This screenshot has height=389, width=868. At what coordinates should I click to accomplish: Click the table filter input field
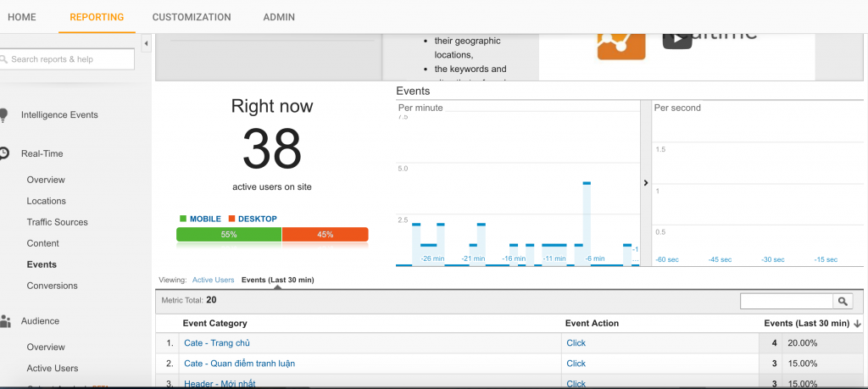pos(787,301)
